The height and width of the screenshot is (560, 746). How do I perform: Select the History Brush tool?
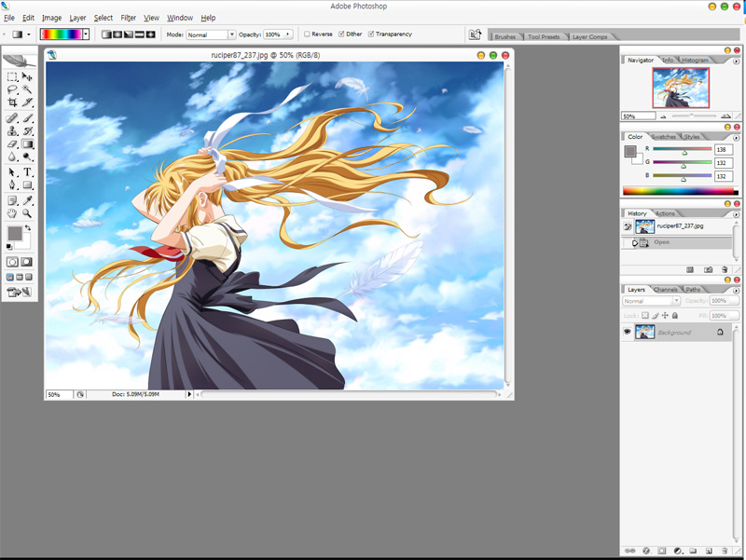27,131
